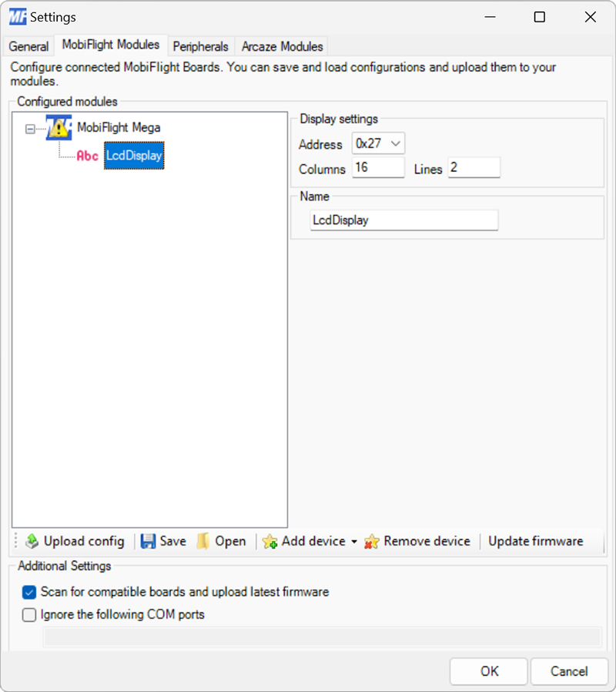Screen dimensions: 616x692
Task: Click the Open folder icon
Action: pos(202,541)
